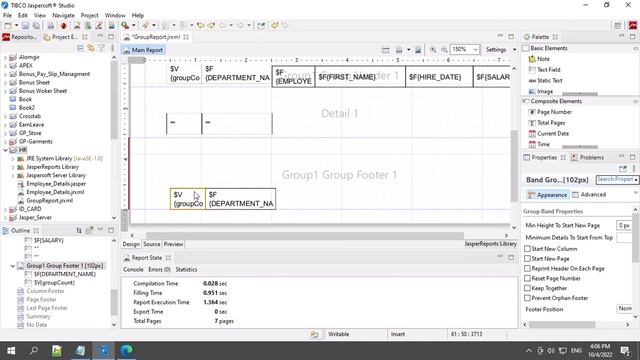Open the Settings dropdown arrow

(514, 50)
